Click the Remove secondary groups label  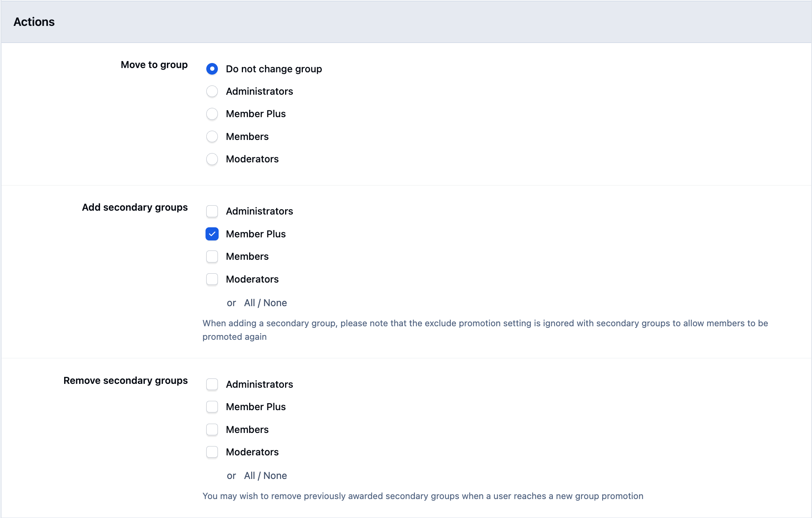126,380
